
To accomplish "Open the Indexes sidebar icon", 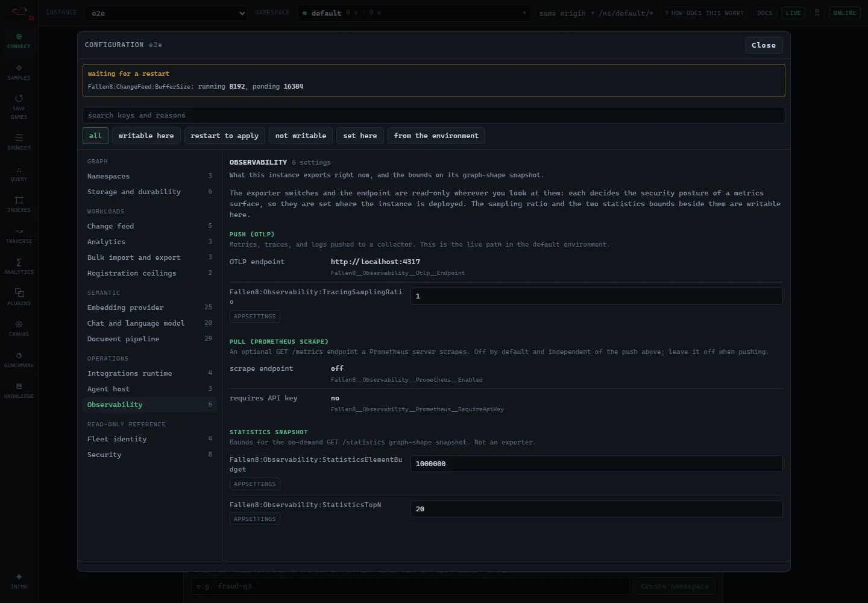I will pos(19,204).
